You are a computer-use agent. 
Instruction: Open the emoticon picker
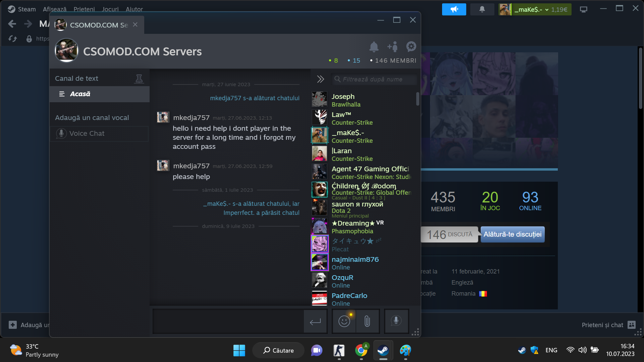[x=344, y=321]
